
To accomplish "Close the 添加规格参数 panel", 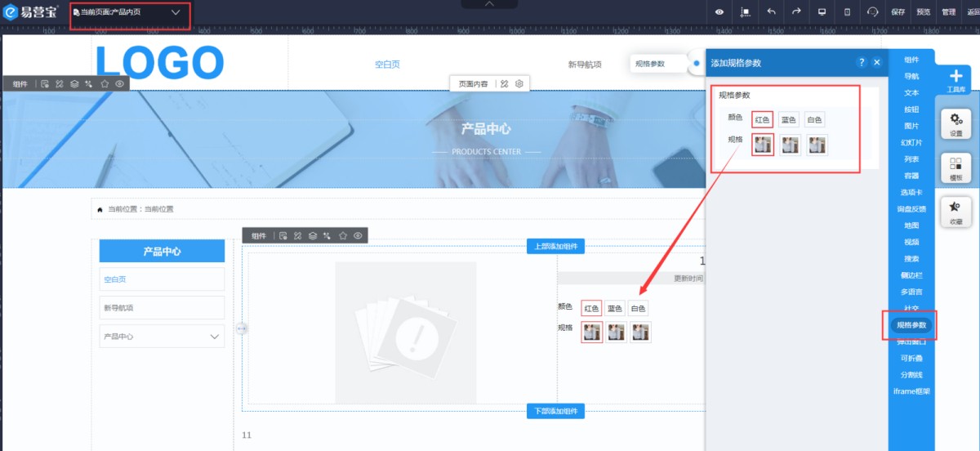I will point(877,62).
